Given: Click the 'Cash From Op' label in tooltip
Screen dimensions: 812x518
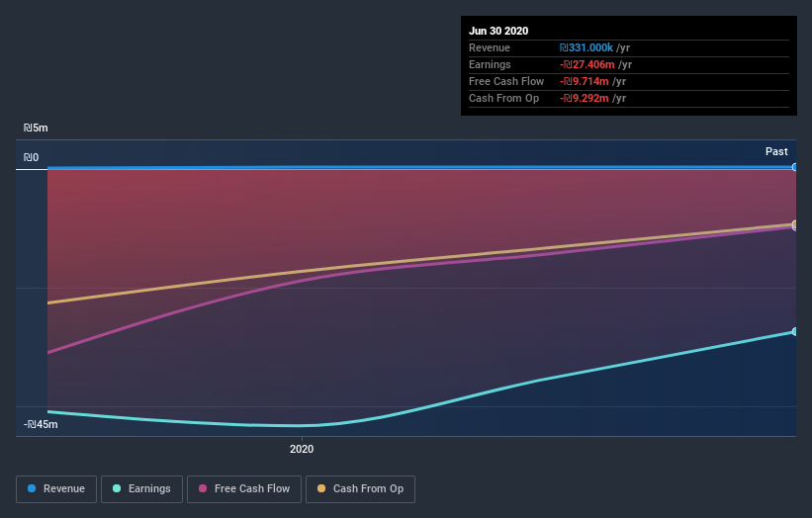Looking at the screenshot, I should point(503,98).
